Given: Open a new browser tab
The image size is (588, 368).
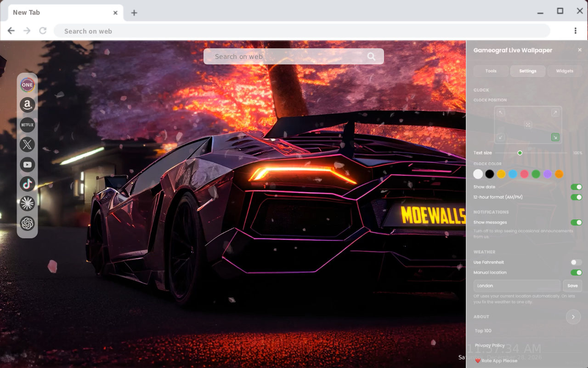Looking at the screenshot, I should 134,13.
